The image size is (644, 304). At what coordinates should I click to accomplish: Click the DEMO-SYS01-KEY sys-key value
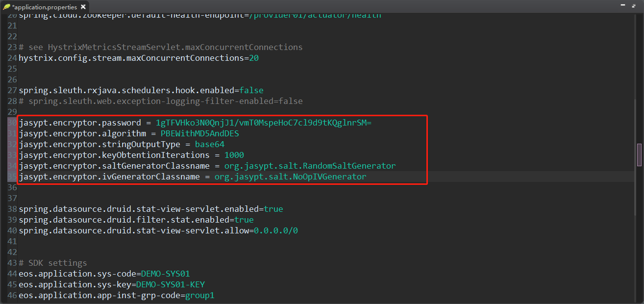[170, 284]
